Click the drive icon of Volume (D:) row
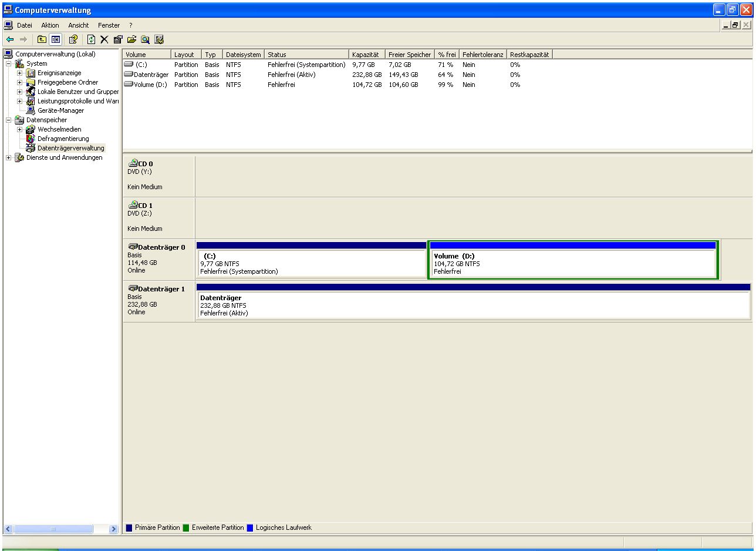 click(x=129, y=85)
